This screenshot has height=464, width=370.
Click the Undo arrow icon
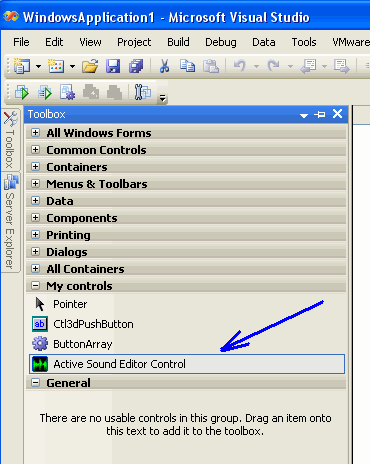tap(240, 66)
